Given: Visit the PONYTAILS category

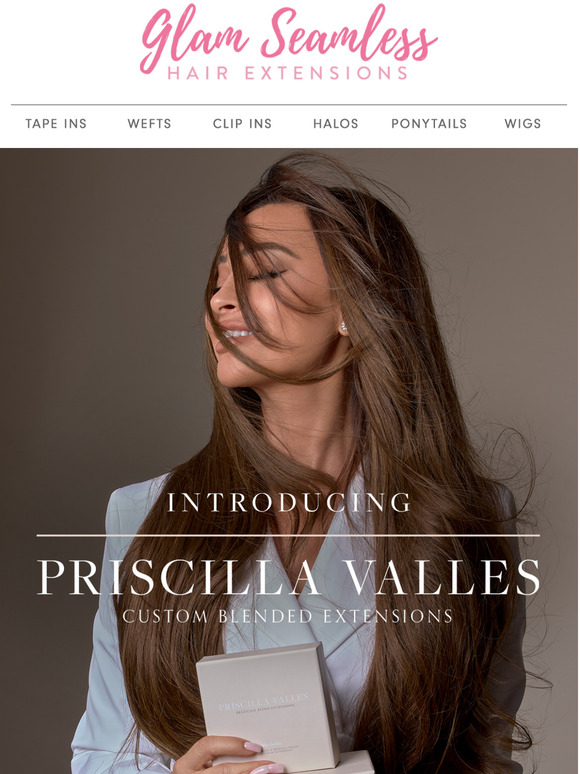Looking at the screenshot, I should pyautogui.click(x=429, y=123).
